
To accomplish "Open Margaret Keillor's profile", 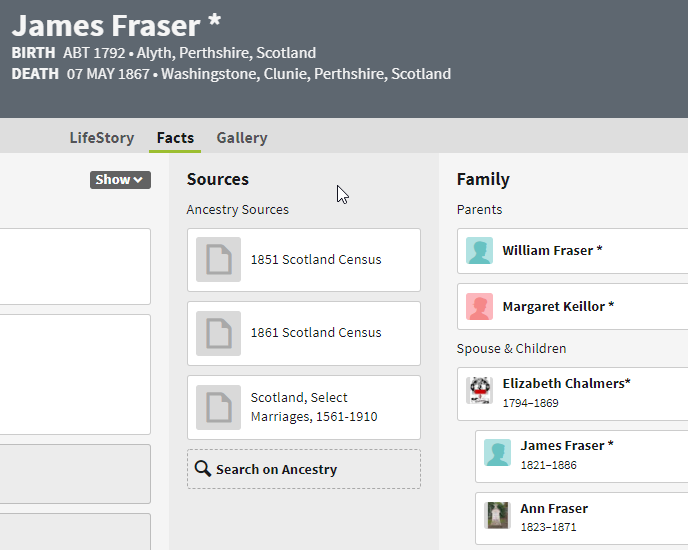I will [x=558, y=307].
